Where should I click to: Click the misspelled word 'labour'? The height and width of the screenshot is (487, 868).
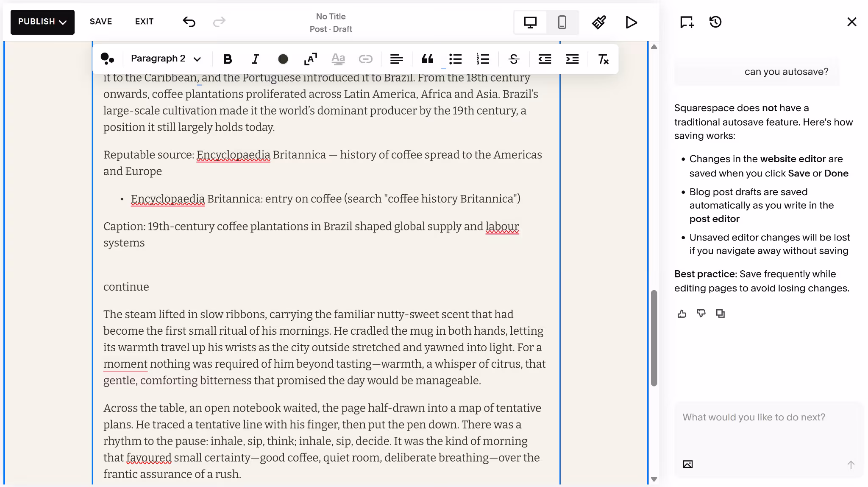click(502, 227)
